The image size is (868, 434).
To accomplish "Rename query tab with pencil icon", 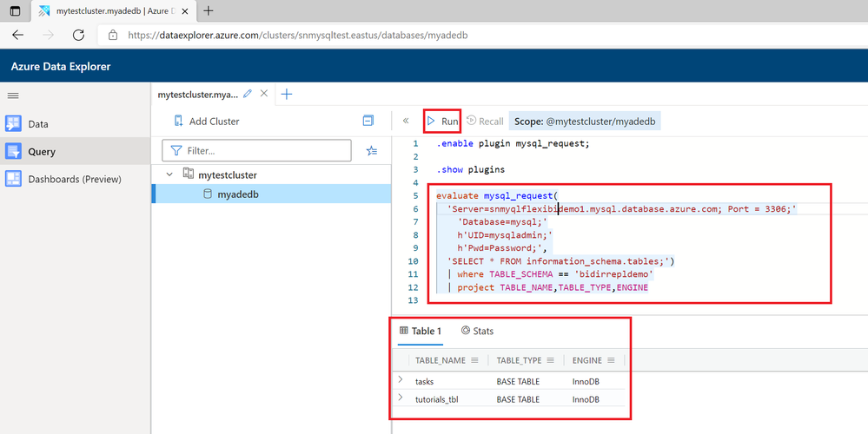I will [248, 94].
